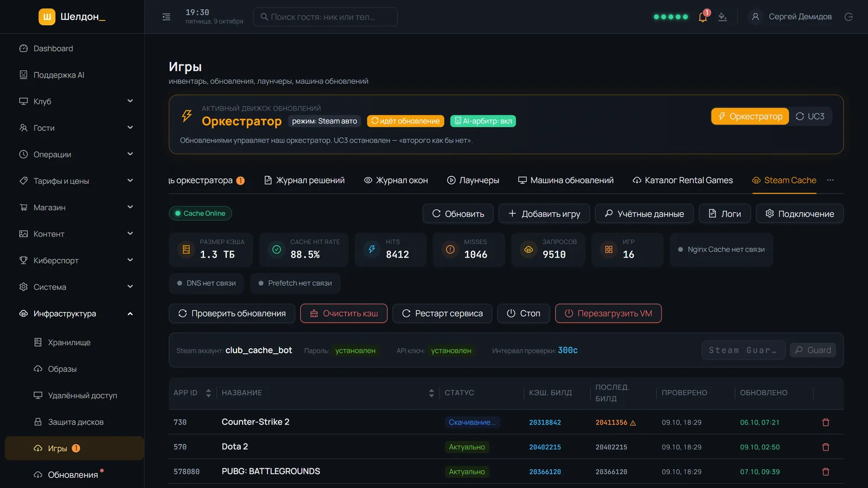The height and width of the screenshot is (488, 868).
Task: Delete the Dota 2 cache entry
Action: [826, 447]
